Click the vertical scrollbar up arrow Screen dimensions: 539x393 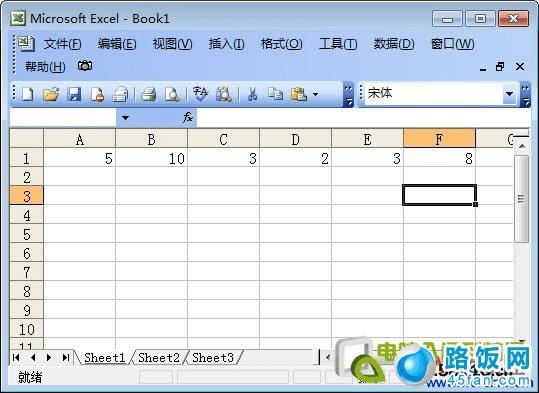(x=522, y=146)
